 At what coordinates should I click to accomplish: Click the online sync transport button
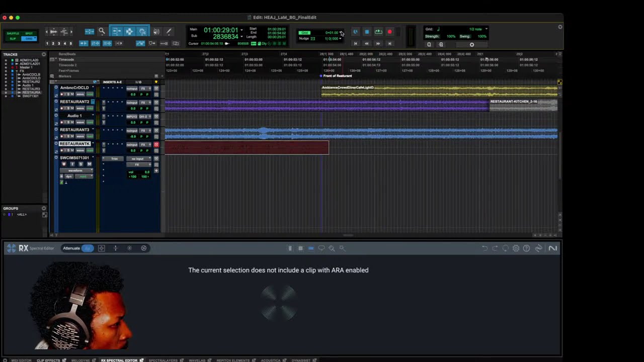[x=355, y=32]
